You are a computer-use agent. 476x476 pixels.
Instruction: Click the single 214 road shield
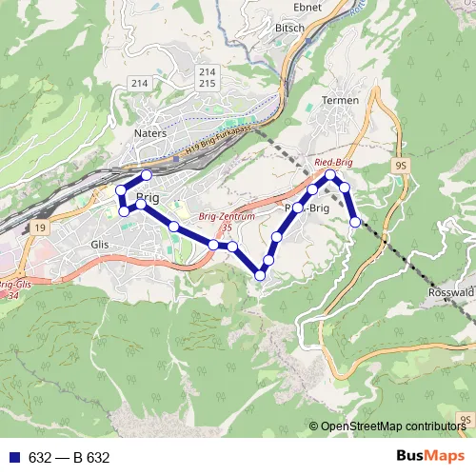pos(140,84)
